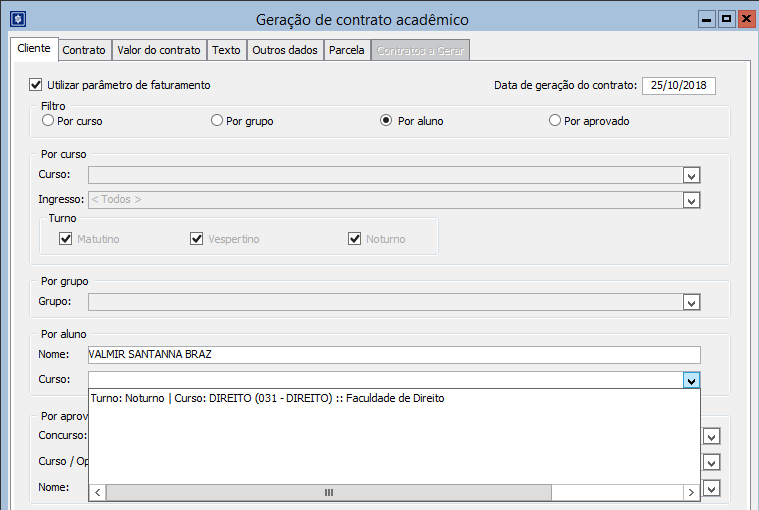
Task: Open the Ingresso dropdown list
Action: pyautogui.click(x=691, y=200)
